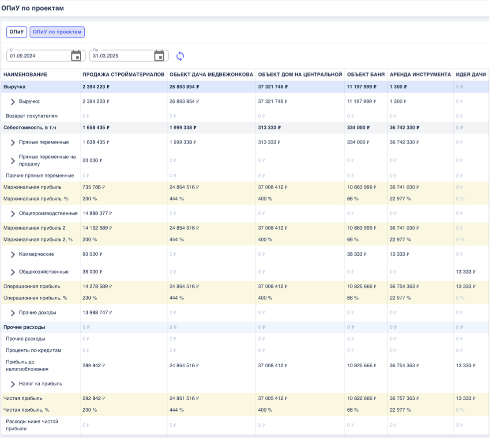This screenshot has height=439, width=504.
Task: Click the Объект баня column header
Action: pyautogui.click(x=365, y=75)
